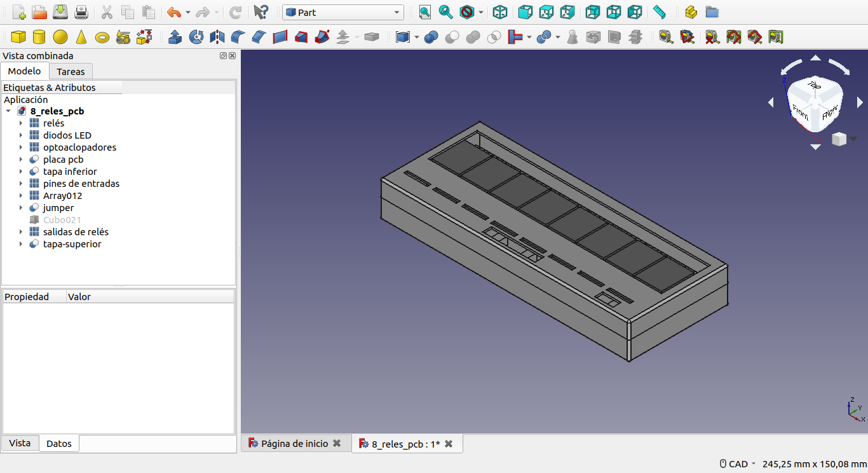Open the Página de inicio tab

click(294, 444)
